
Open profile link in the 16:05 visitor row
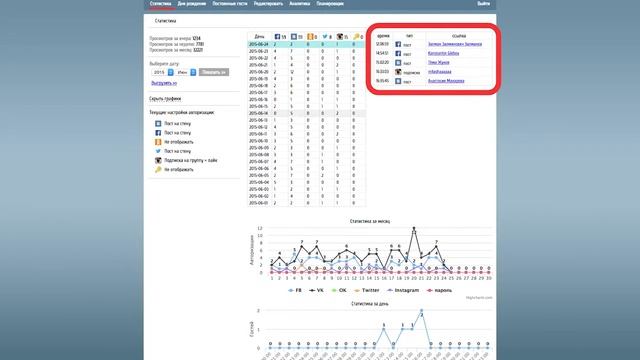[446, 81]
